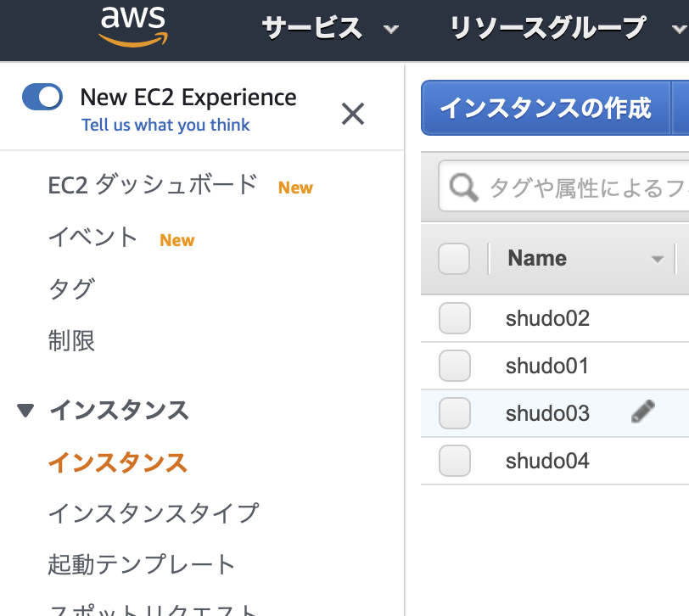Screen dimensions: 689x616
Task: Toggle the New EC2 Experience switch
Action: point(42,98)
